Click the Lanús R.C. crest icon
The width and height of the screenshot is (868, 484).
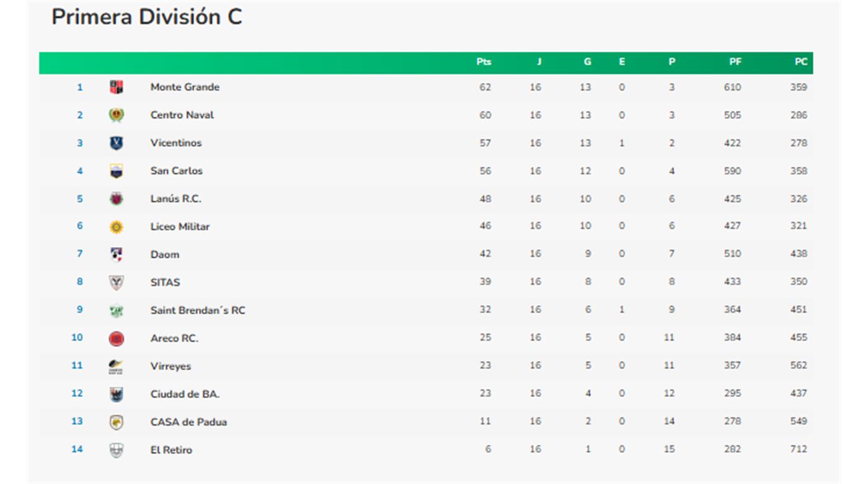tap(117, 199)
